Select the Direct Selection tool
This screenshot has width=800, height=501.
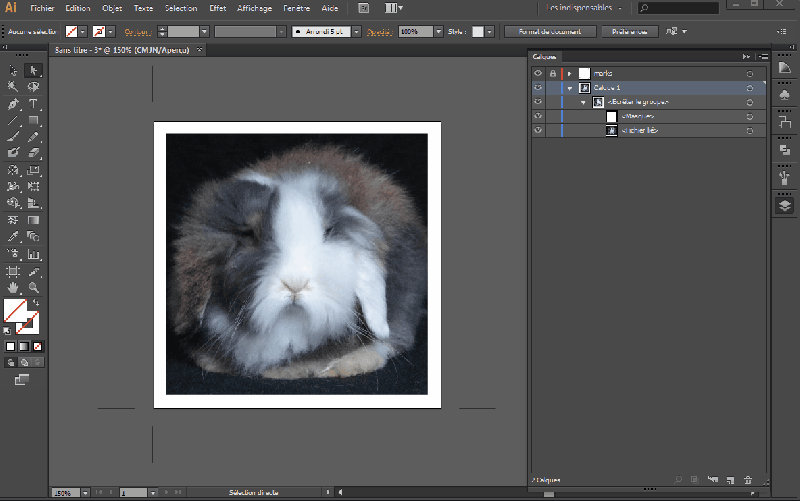33,70
